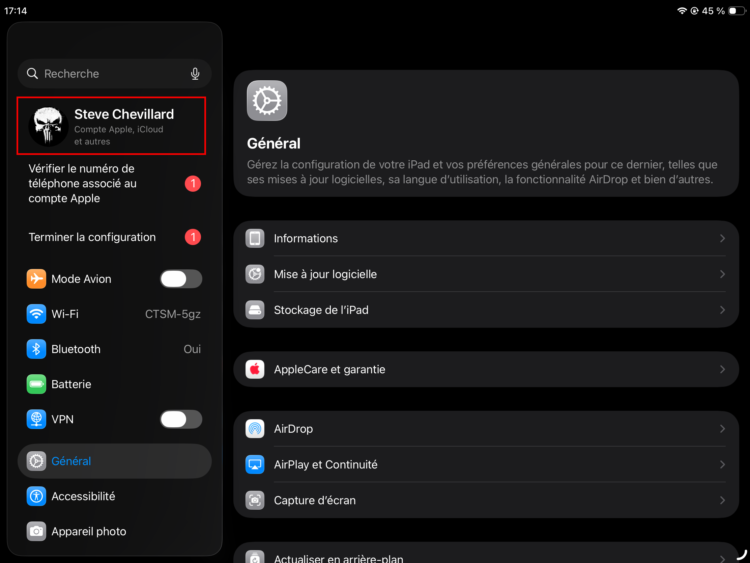Expand Mise à jour logicielle chevron
Image resolution: width=750 pixels, height=563 pixels.
(722, 274)
